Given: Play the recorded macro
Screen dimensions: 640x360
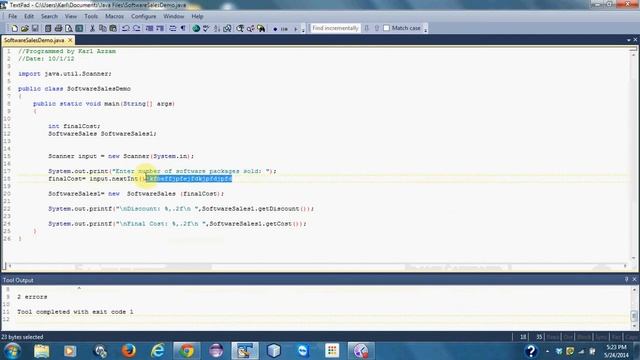Looking at the screenshot, I should coord(296,29).
